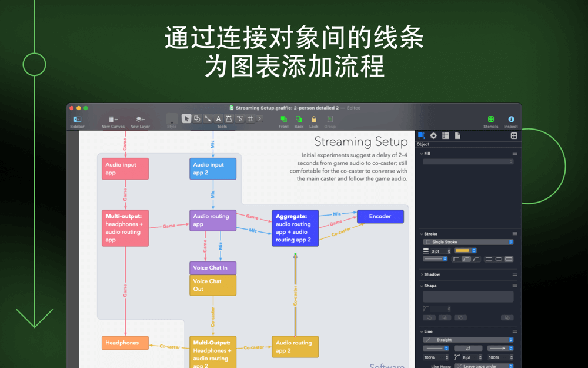Collapse the Line section
This screenshot has height=368, width=588.
coord(422,331)
